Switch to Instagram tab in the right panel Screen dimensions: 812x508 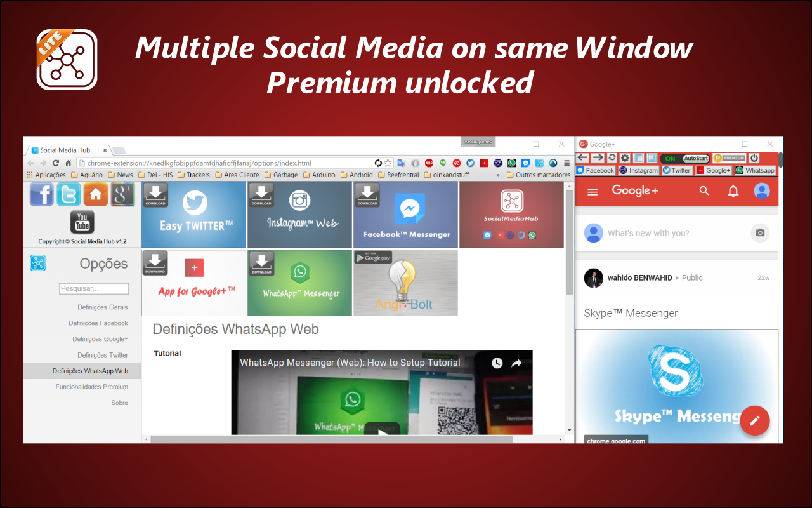click(x=639, y=170)
